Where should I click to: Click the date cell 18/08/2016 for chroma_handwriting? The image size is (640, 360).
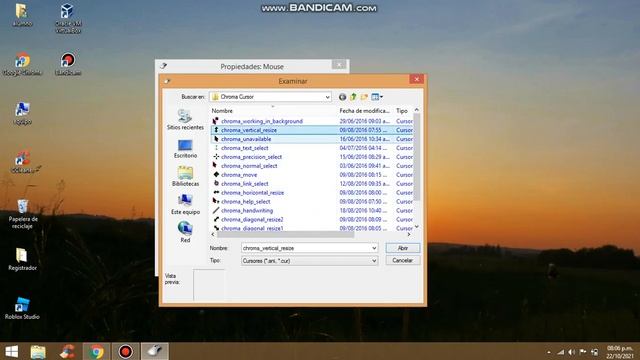point(364,211)
